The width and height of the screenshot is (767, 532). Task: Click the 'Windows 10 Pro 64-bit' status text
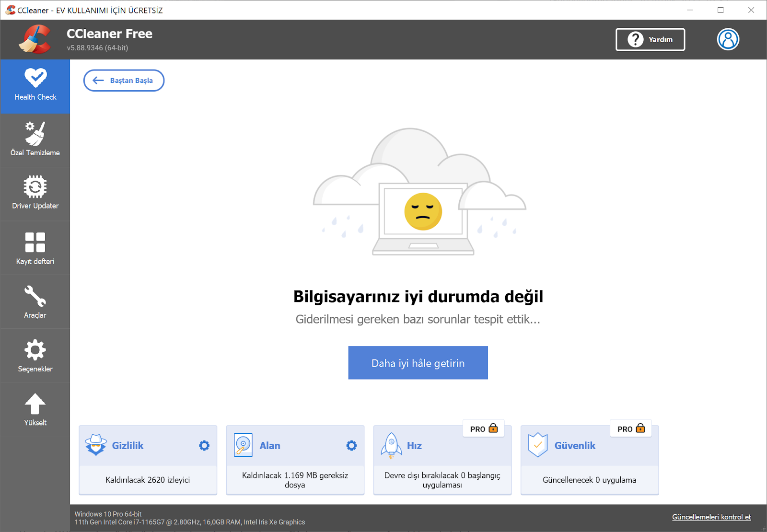tap(108, 514)
